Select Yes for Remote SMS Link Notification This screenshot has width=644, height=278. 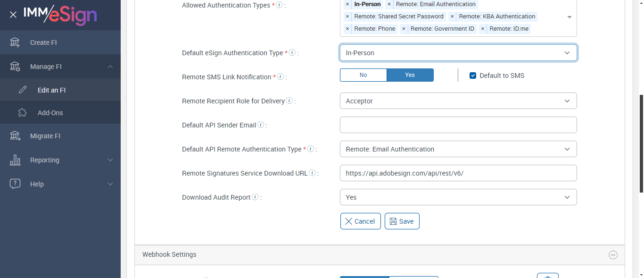(410, 75)
